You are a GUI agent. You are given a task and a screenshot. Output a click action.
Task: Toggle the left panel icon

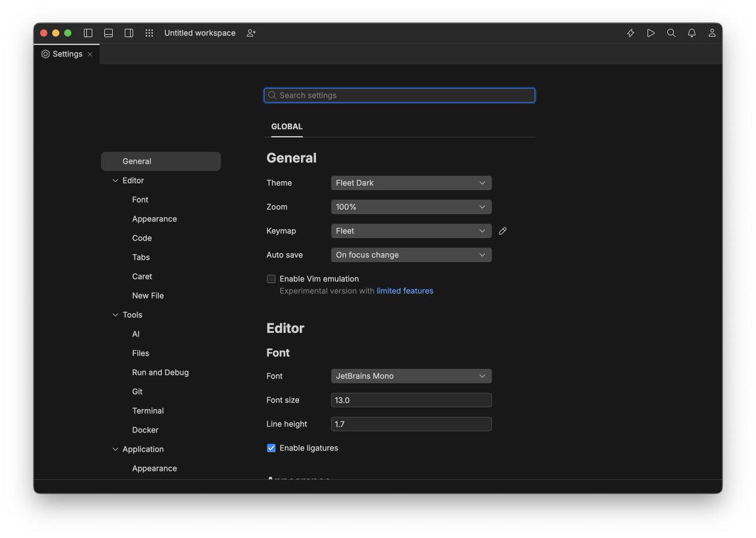pyautogui.click(x=88, y=33)
